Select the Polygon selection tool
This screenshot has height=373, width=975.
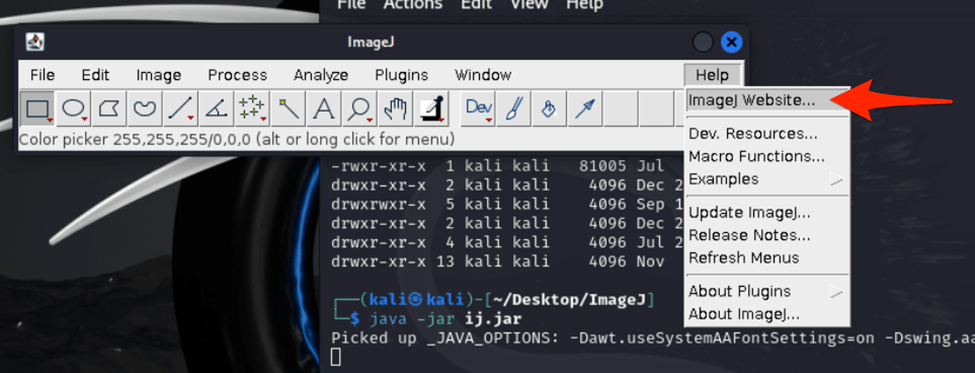coord(109,109)
